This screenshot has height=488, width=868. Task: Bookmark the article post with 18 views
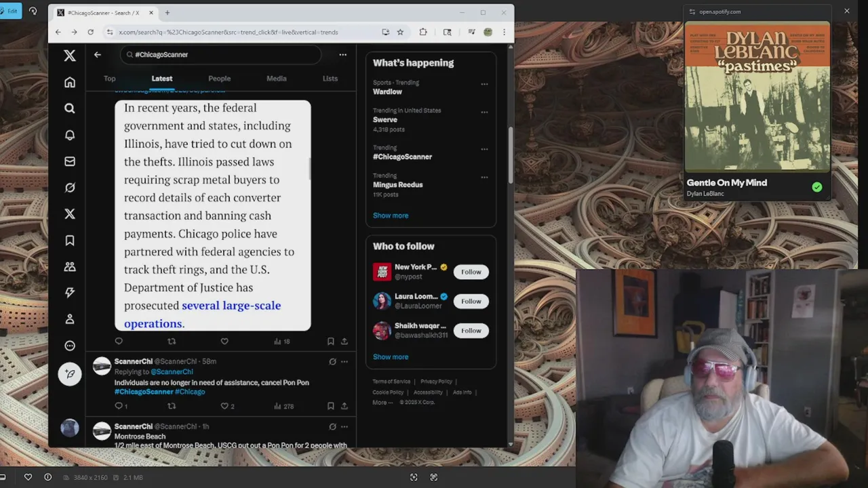[331, 341]
